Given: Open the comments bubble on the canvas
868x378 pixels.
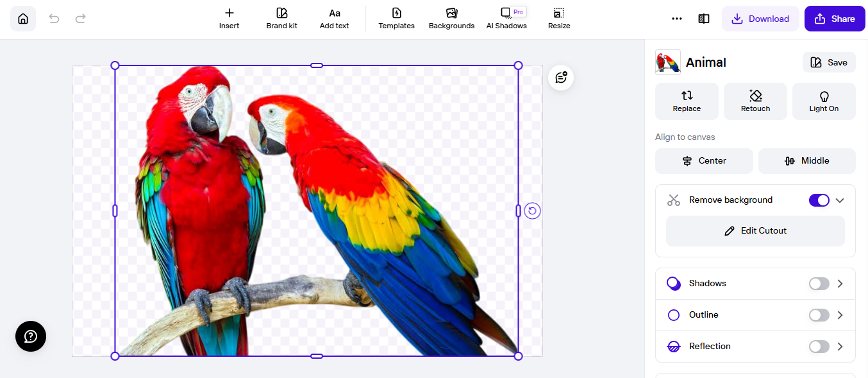Looking at the screenshot, I should pos(560,77).
